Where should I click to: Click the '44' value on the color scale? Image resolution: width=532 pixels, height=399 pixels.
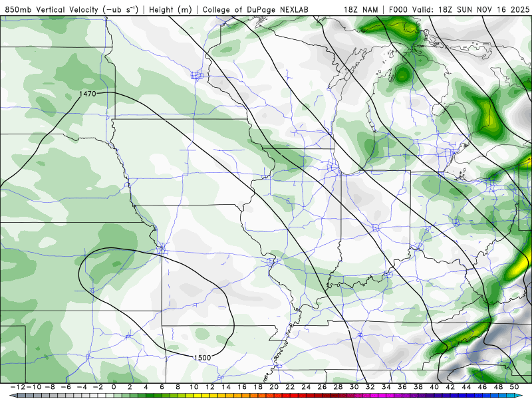pyautogui.click(x=466, y=387)
